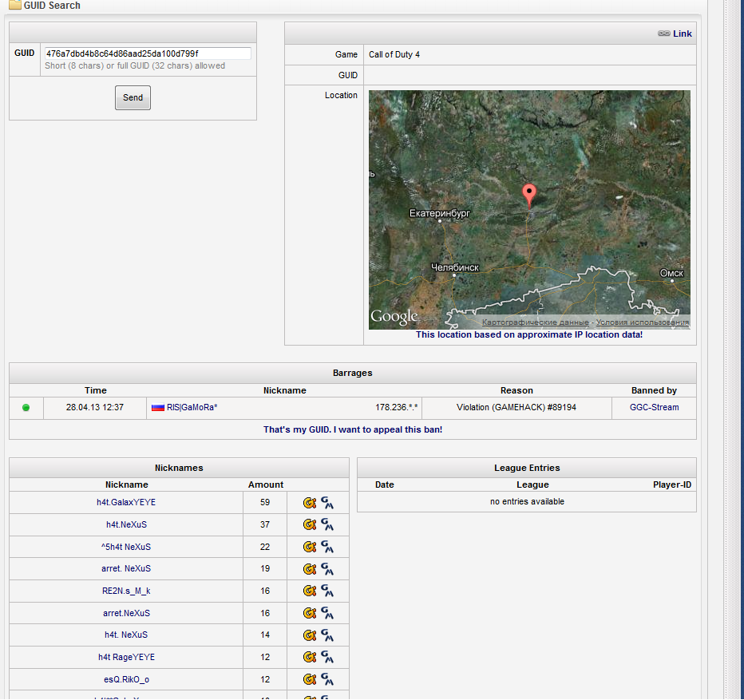This screenshot has height=700, width=744.
Task: Click the Nicknames section header
Action: point(179,468)
